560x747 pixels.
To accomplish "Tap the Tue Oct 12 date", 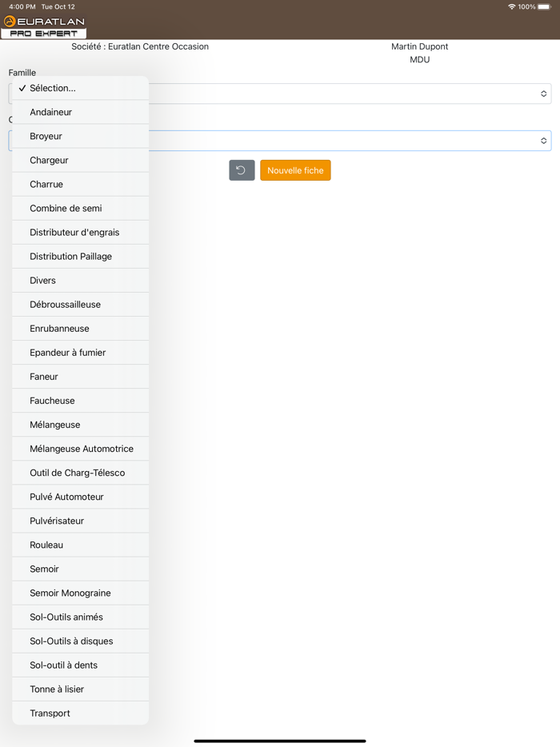I will tap(58, 6).
